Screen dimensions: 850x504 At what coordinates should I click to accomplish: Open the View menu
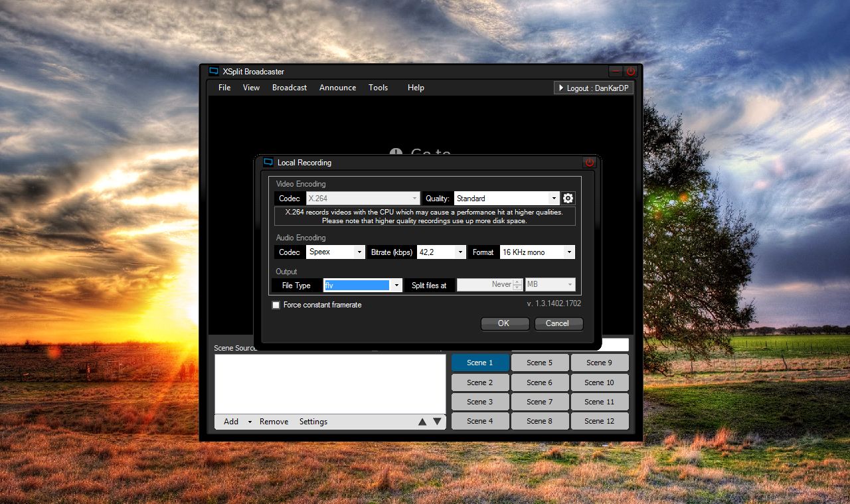(x=251, y=88)
